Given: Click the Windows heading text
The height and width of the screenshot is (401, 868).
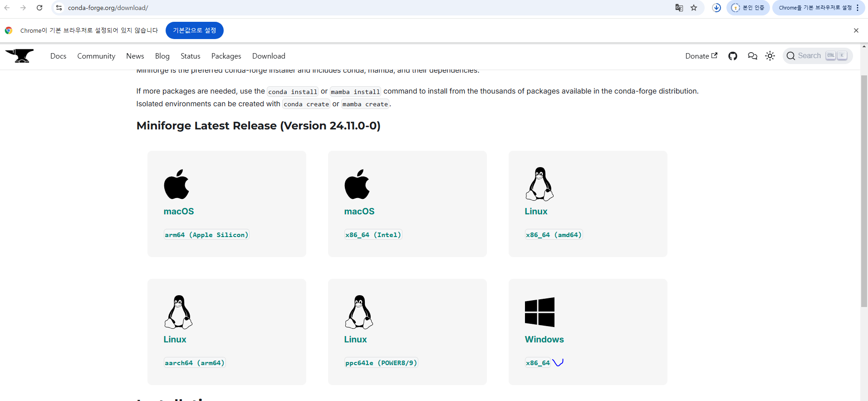Looking at the screenshot, I should pos(544,339).
